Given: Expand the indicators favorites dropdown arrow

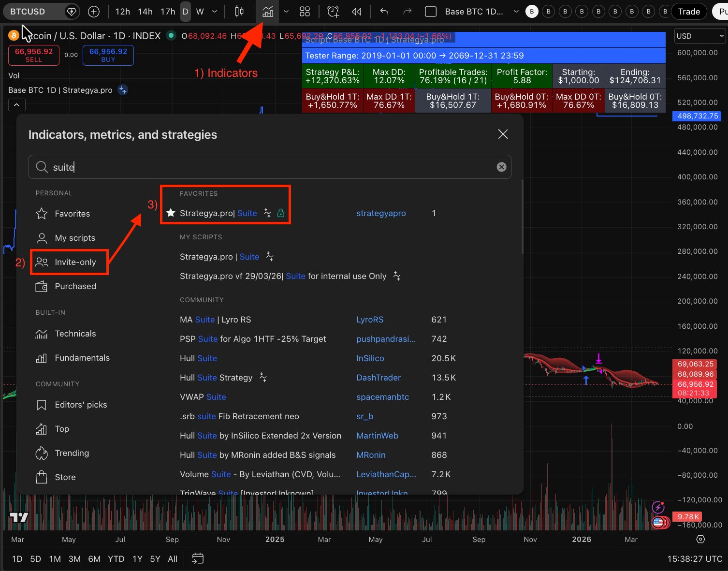Looking at the screenshot, I should [x=286, y=12].
